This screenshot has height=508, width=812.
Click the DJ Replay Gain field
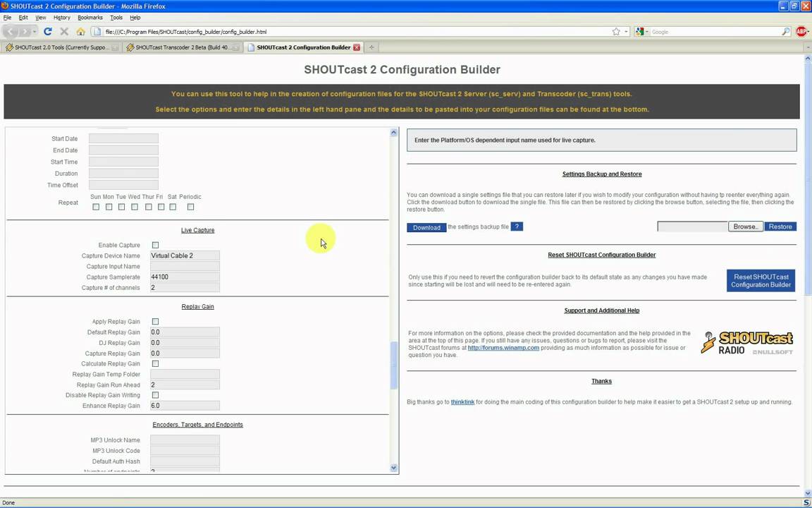(185, 343)
